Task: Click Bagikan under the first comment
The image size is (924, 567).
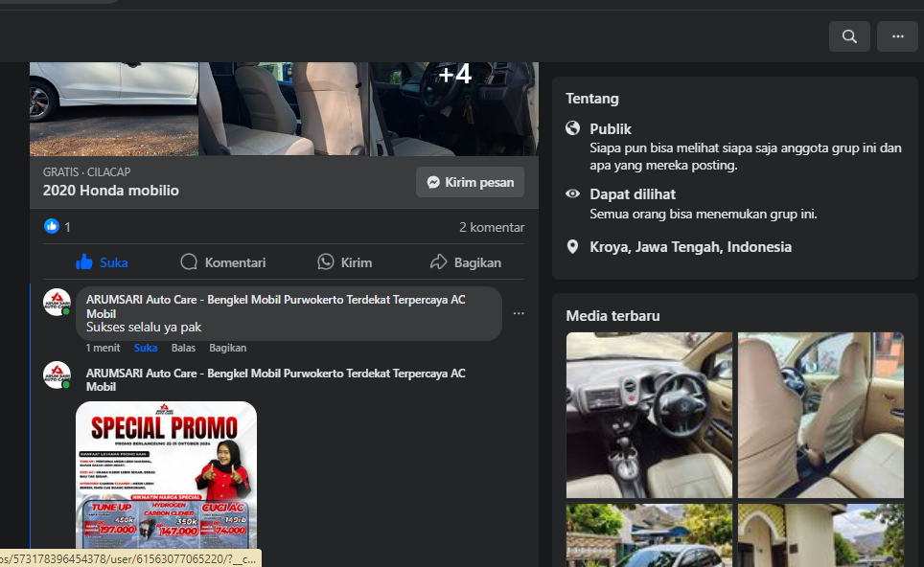Action: (x=227, y=348)
